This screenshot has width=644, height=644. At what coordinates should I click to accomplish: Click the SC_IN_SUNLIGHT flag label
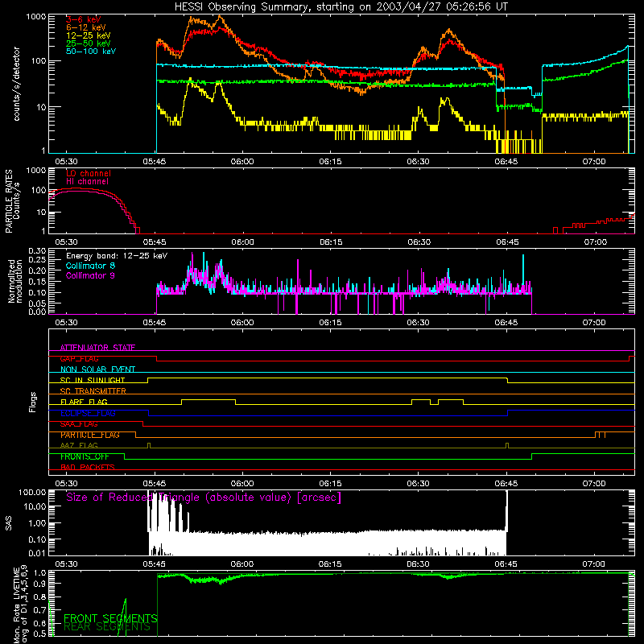point(93,380)
